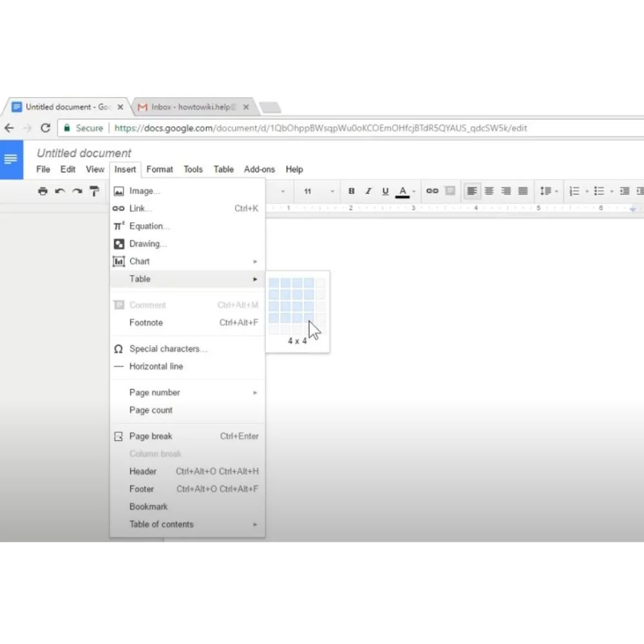Open the Format menu
Image resolution: width=644 pixels, height=644 pixels.
(160, 169)
